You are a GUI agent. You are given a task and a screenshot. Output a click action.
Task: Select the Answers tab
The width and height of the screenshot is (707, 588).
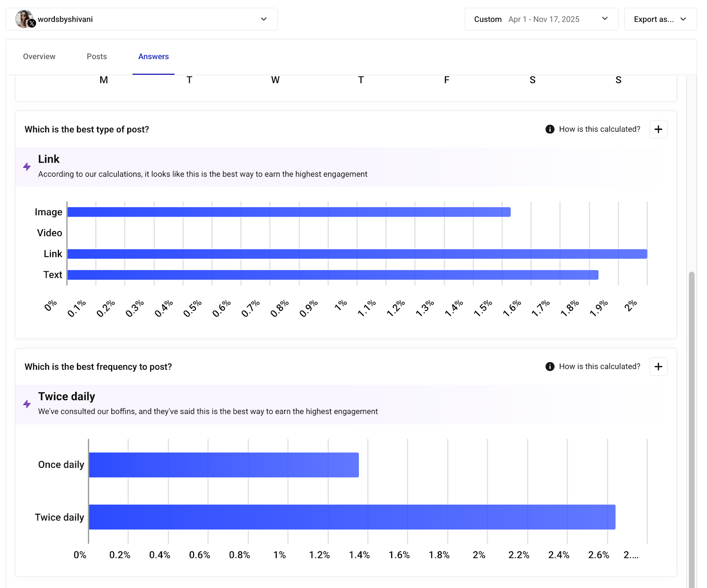pos(153,57)
